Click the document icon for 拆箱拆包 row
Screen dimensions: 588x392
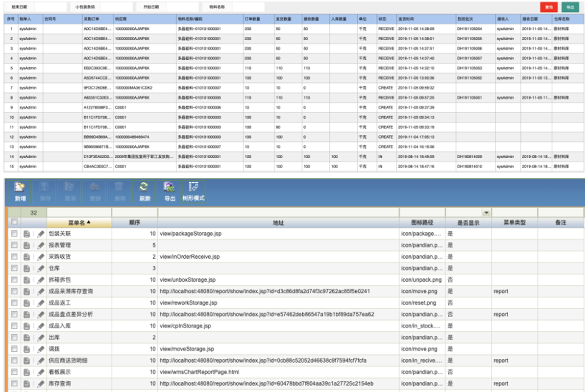pos(27,280)
